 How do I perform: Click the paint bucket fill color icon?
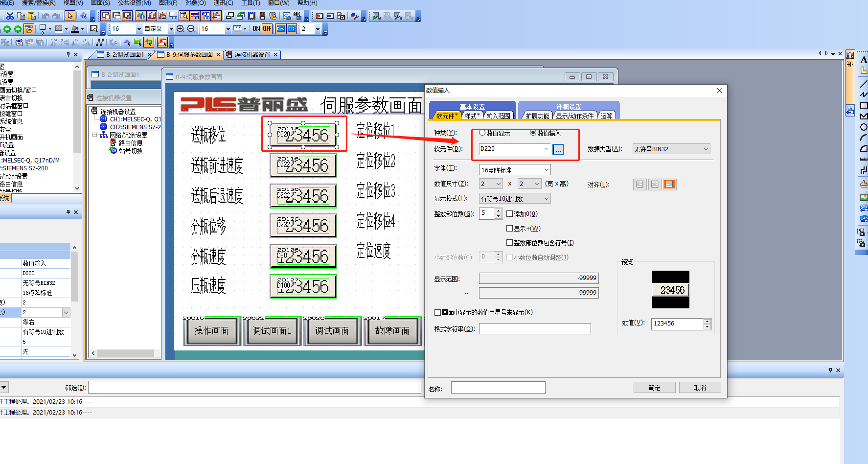75,29
